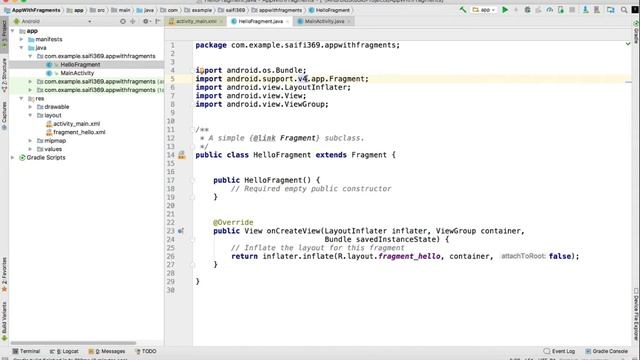Screen dimensions: 640x360
Task: Collapse the res folder
Action: click(22, 98)
